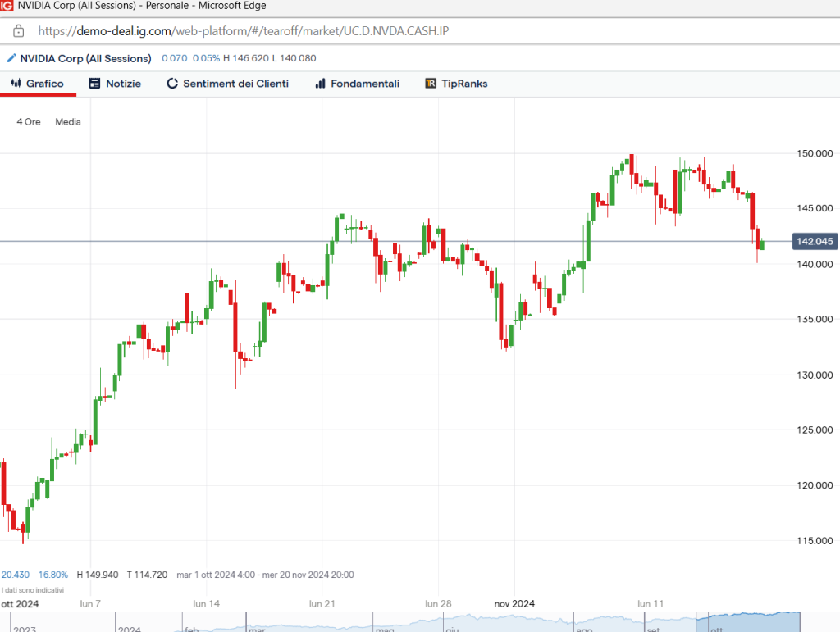
Task: Click the lun 14 time axis label
Action: point(206,604)
